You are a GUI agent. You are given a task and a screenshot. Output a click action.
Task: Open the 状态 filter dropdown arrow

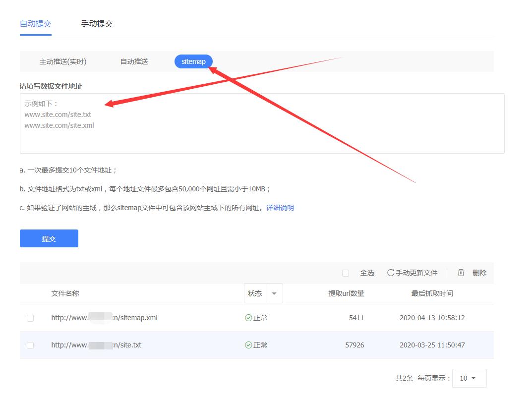click(x=274, y=293)
